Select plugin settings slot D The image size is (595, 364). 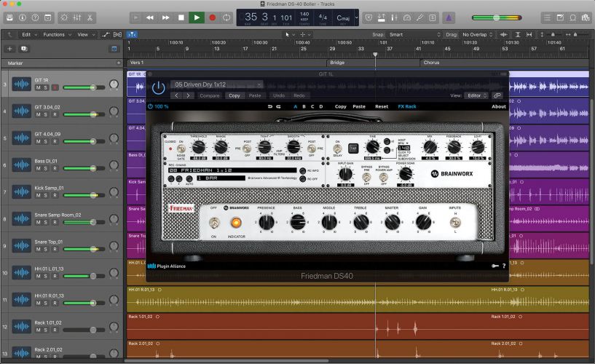pos(321,106)
